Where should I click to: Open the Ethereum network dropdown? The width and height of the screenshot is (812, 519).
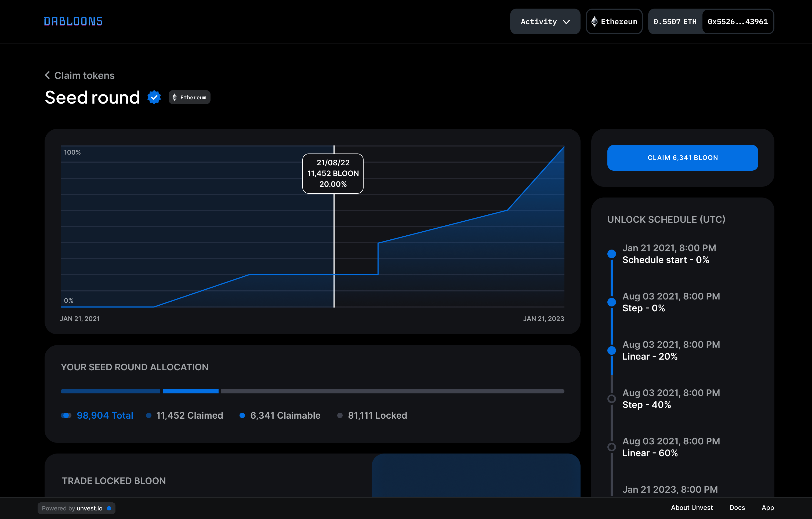tap(614, 21)
